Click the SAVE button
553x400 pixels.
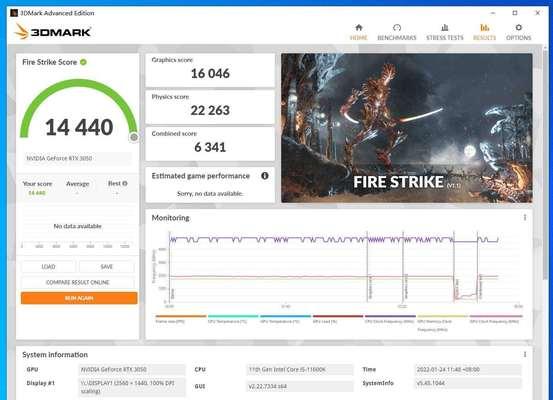click(107, 267)
